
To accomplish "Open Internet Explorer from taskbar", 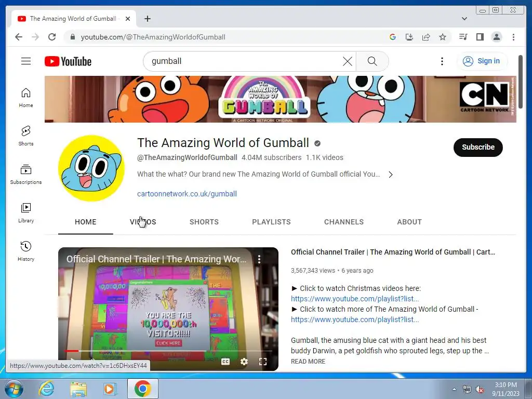I will click(46, 389).
